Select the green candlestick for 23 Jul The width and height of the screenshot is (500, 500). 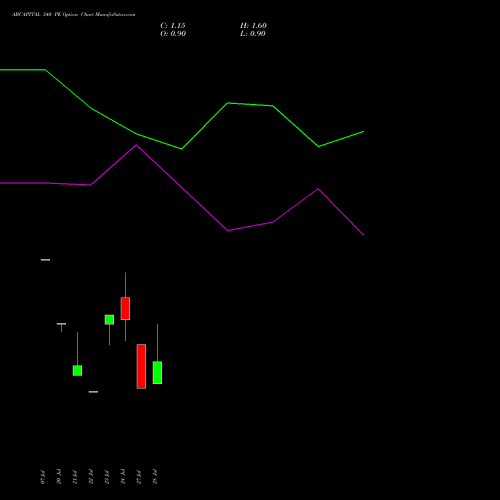(109, 319)
